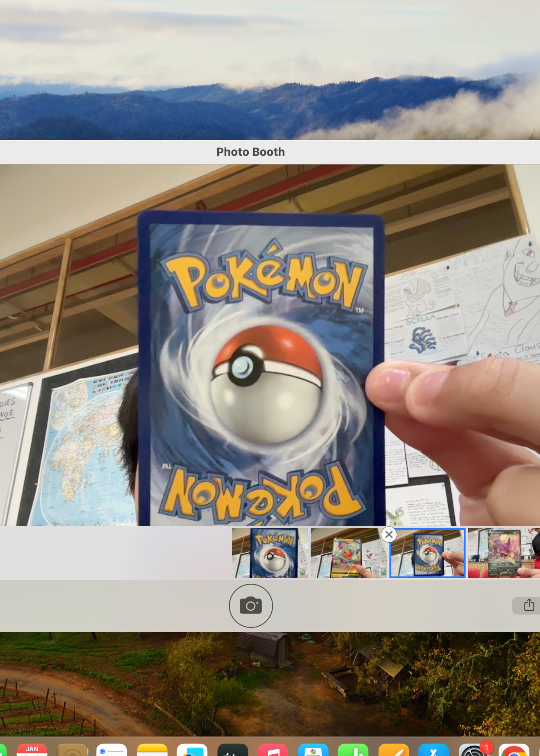540x756 pixels.
Task: Open Pages from the dock
Action: click(393, 750)
